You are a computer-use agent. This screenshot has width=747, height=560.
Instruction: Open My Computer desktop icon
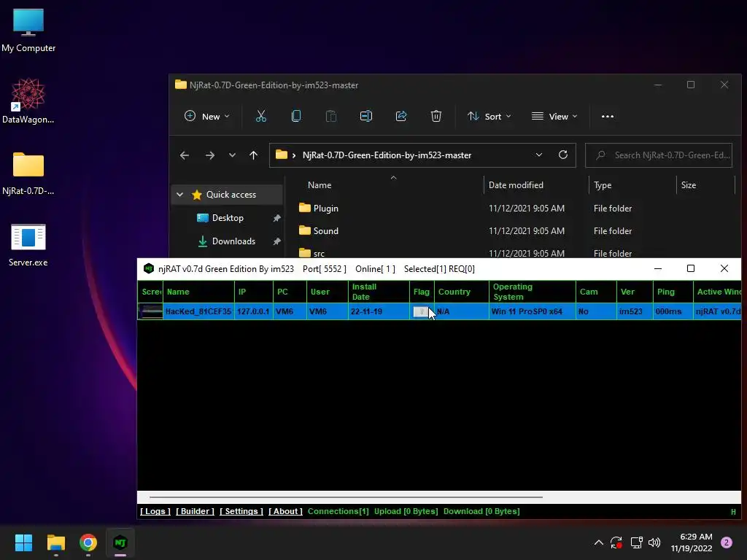pyautogui.click(x=28, y=31)
